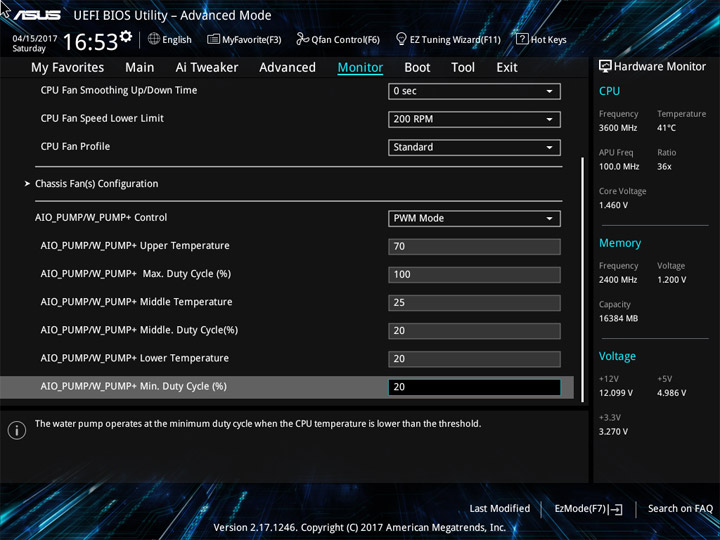Click the MyFavorite list icon
720x540 pixels.
click(x=214, y=39)
